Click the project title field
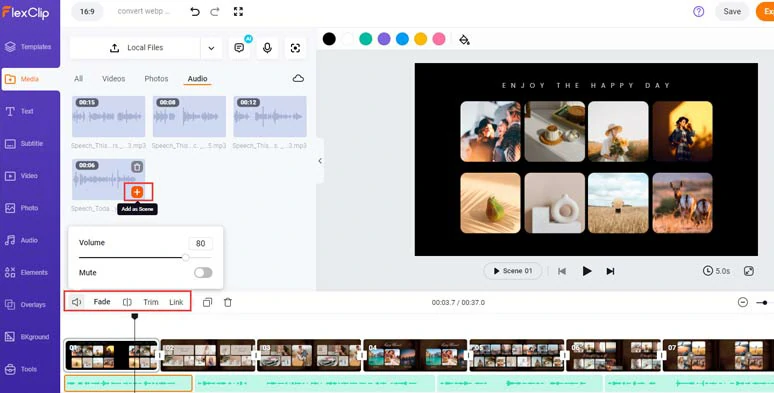 144,11
